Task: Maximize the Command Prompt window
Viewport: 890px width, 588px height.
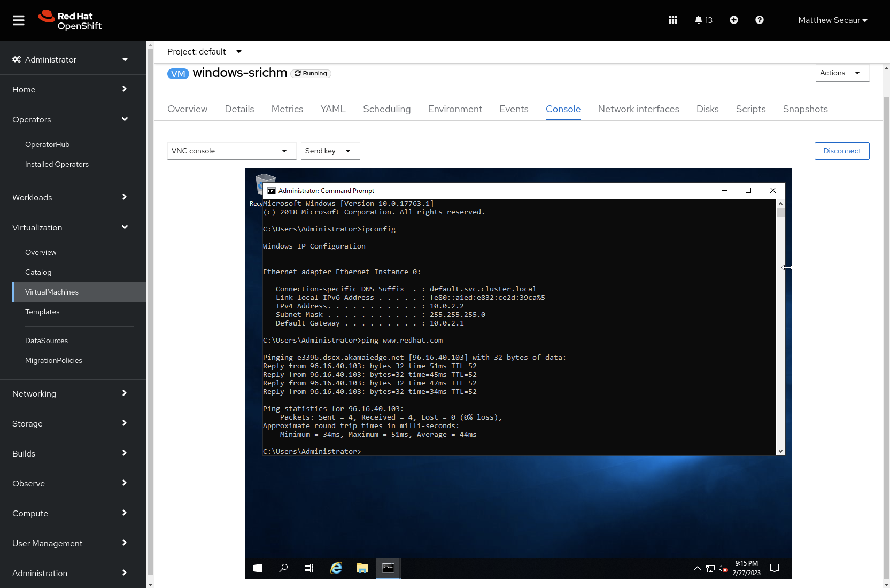Action: point(748,191)
